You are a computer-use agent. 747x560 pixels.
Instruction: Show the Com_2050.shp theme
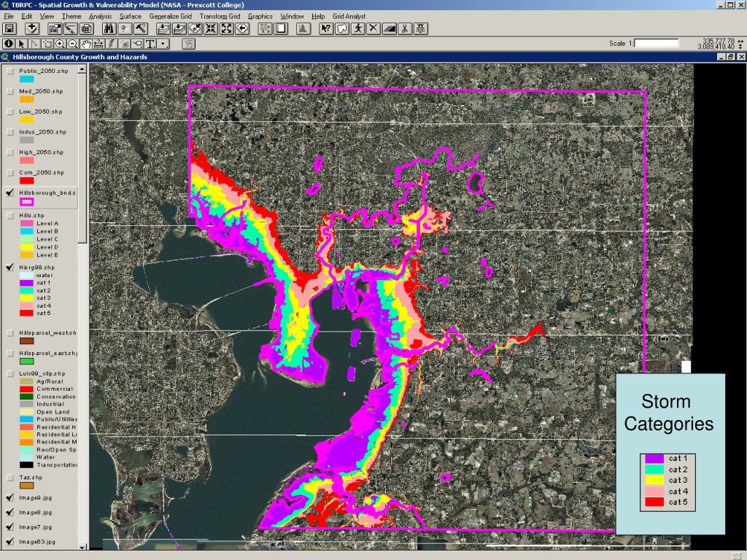point(10,174)
